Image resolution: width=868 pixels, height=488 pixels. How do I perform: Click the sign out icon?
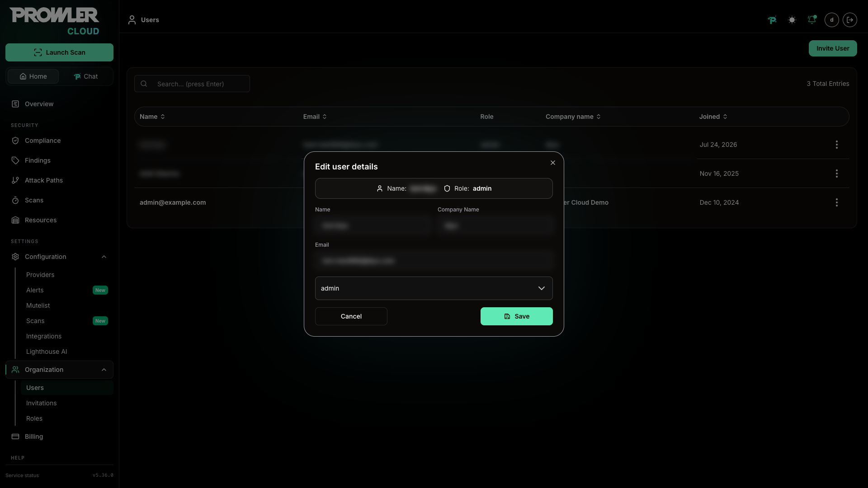(x=850, y=20)
